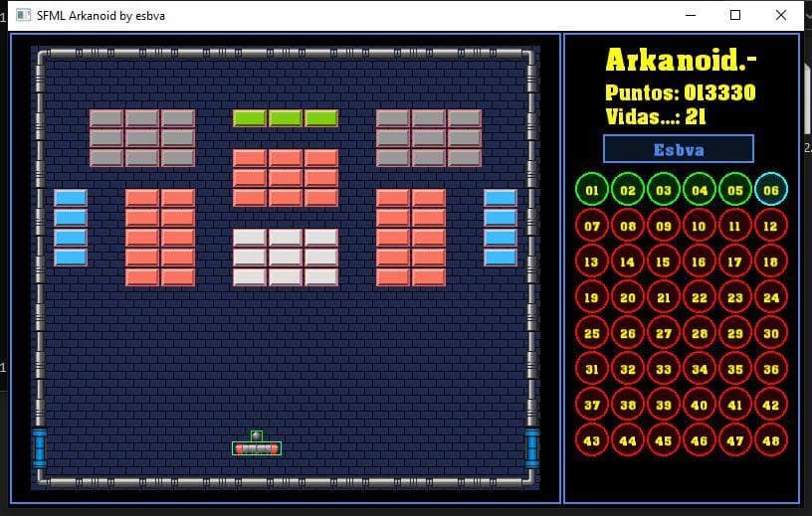Screen dimensions: 812x516
Task: Pick level 33 circle
Action: 664,369
